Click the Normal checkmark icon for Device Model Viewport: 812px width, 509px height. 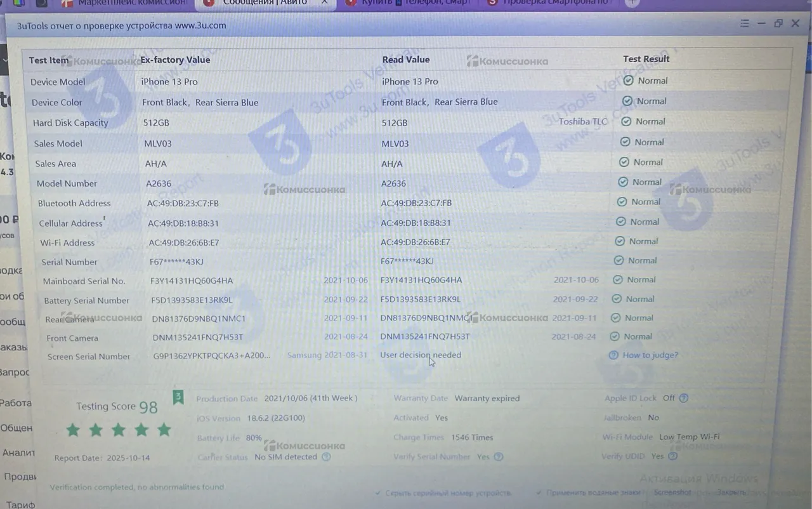pos(628,81)
